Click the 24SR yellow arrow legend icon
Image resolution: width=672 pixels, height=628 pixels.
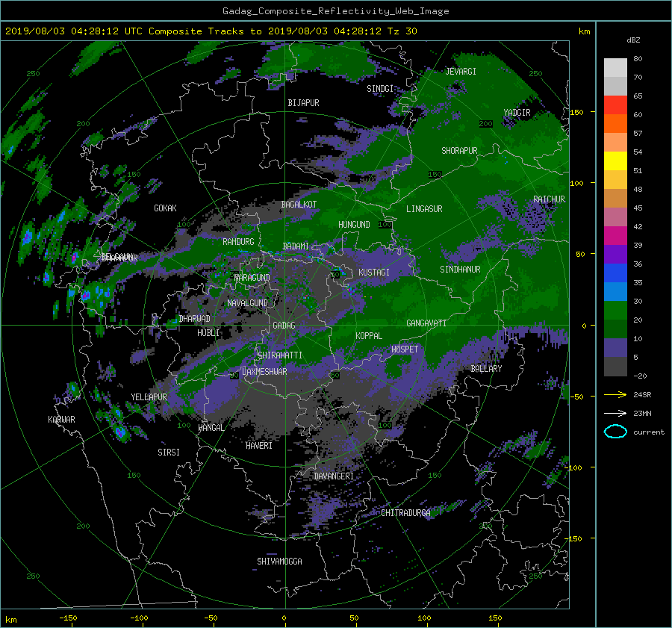(615, 394)
